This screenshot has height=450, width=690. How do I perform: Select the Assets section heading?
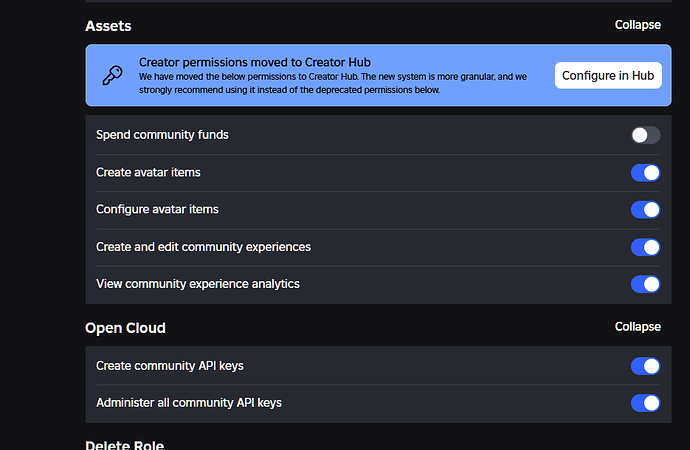pos(108,26)
